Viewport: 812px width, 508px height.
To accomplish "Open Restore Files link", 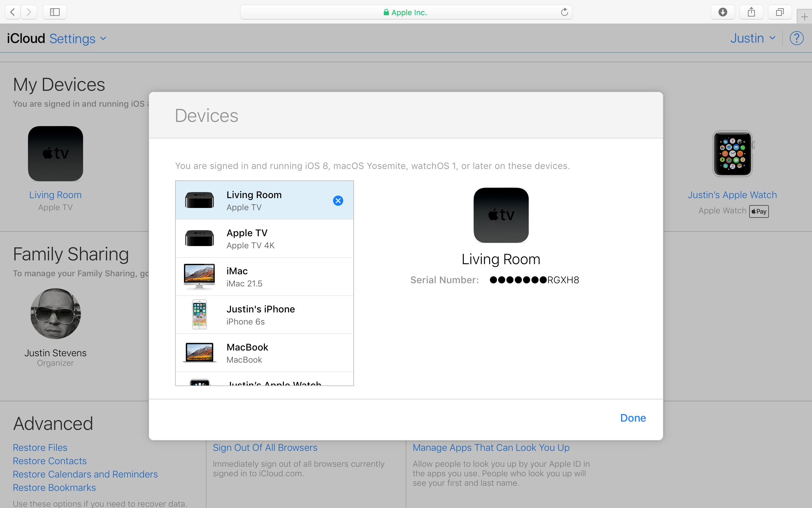I will pos(40,448).
